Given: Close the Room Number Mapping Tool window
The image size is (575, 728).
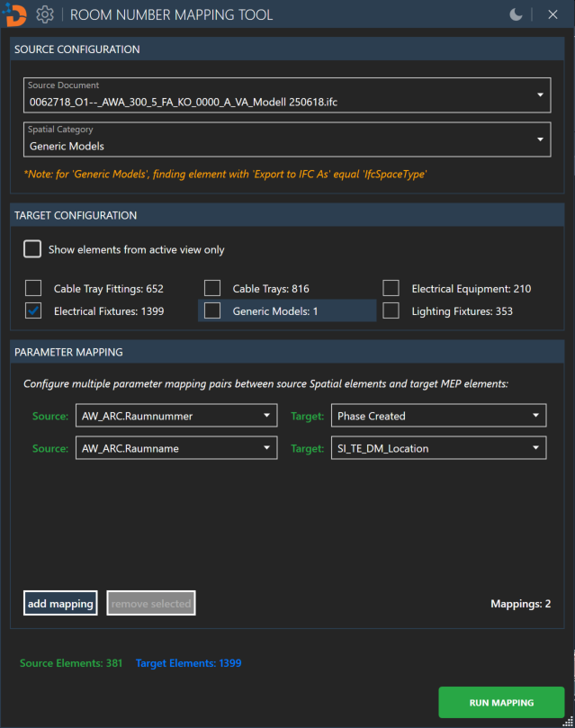Looking at the screenshot, I should click(x=553, y=14).
